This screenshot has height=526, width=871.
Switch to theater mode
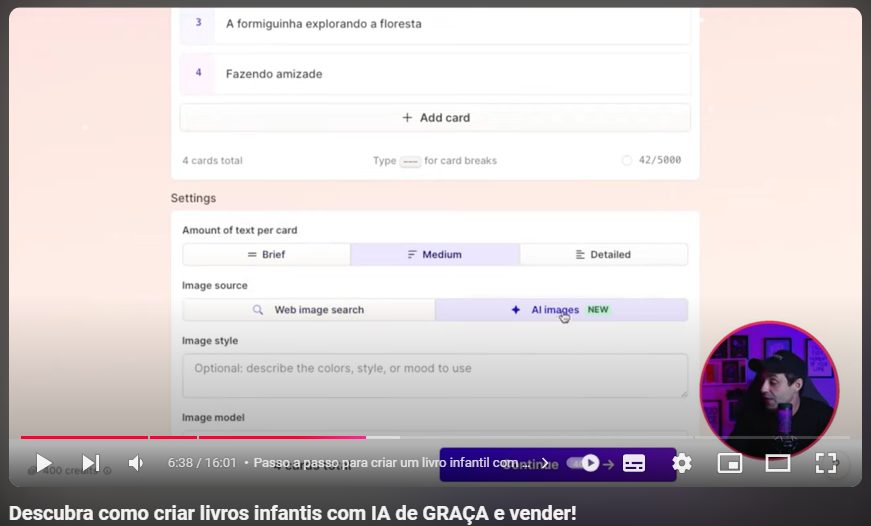point(778,463)
